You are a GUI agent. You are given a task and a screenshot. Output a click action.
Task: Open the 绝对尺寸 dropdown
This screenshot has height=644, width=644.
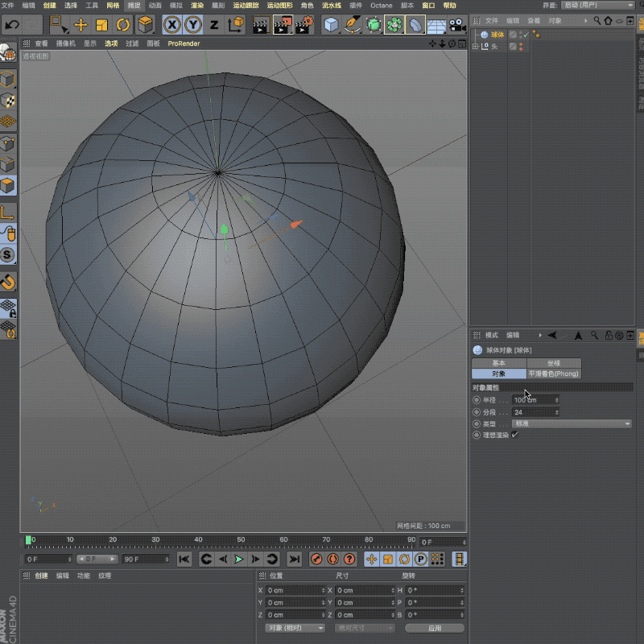tap(365, 628)
